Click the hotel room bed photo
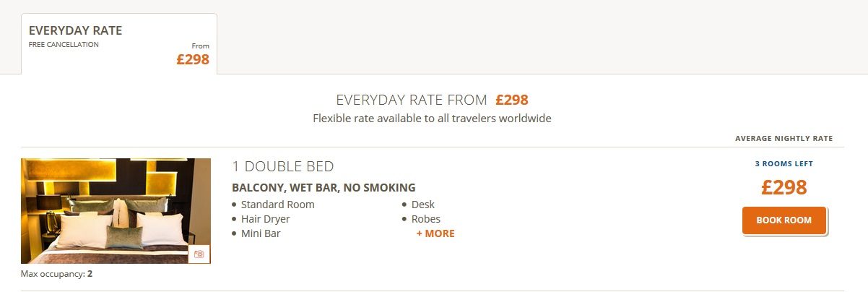 tap(108, 210)
